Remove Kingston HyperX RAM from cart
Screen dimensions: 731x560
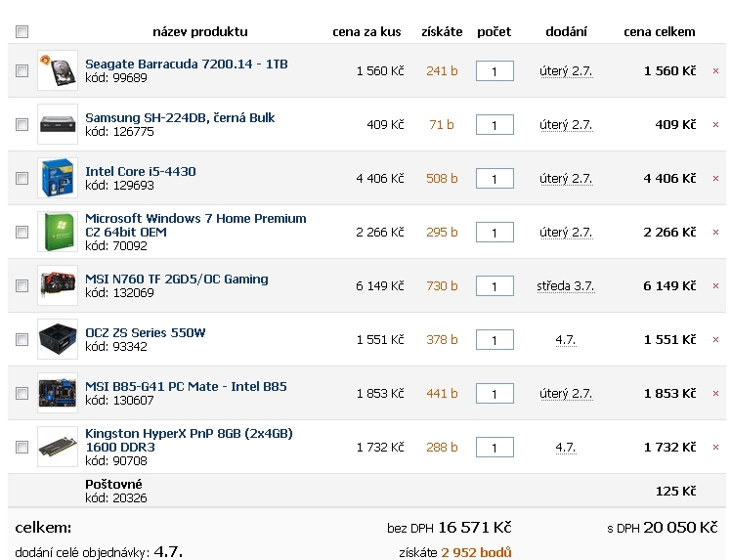click(x=715, y=448)
